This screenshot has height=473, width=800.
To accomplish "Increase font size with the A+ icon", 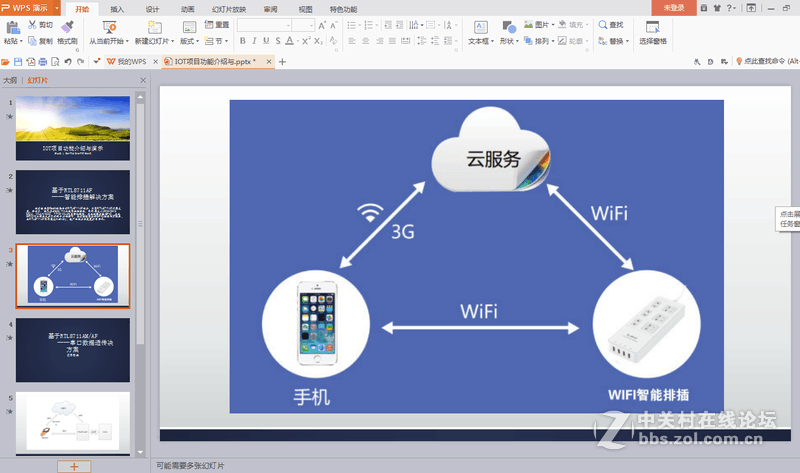I will [x=322, y=25].
